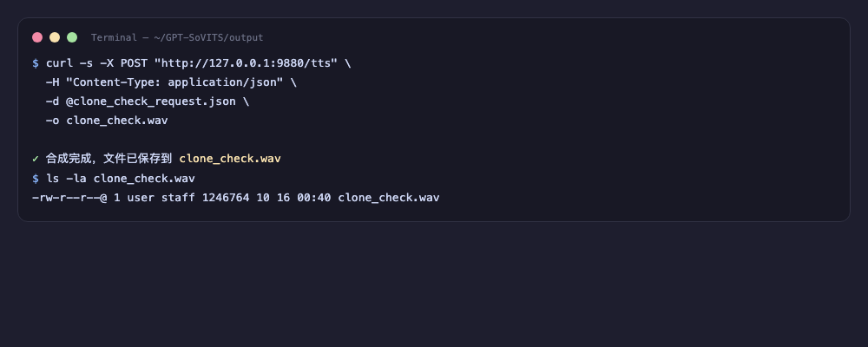Click the second dollar prompt symbol

[x=36, y=178]
